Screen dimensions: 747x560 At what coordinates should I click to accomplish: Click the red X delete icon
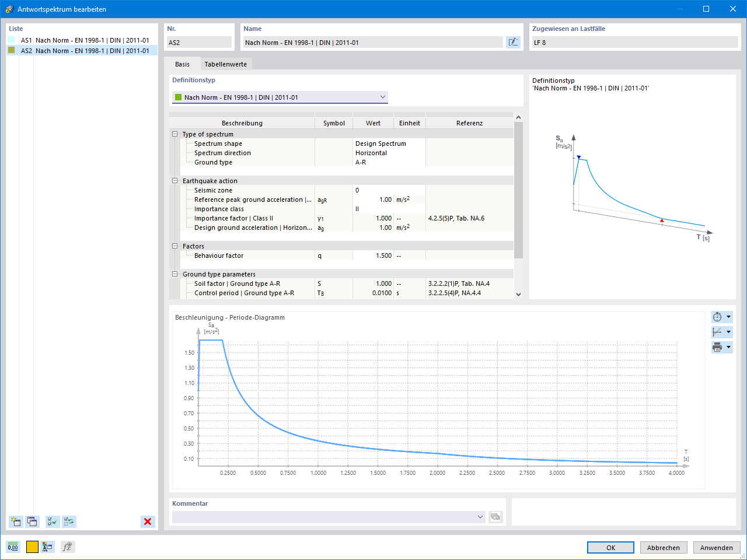[148, 521]
